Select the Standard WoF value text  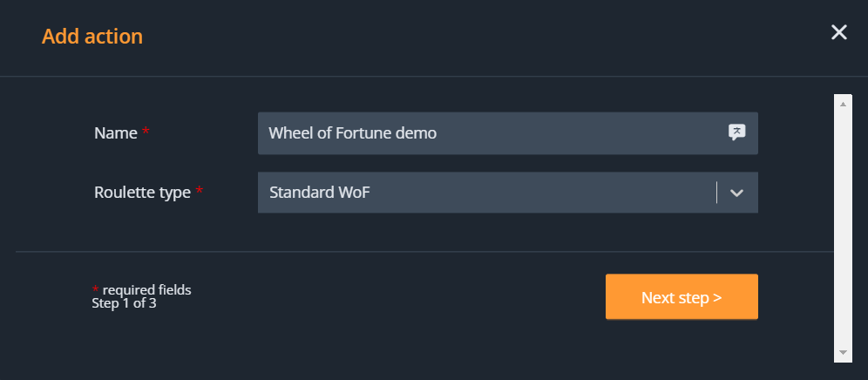(320, 193)
